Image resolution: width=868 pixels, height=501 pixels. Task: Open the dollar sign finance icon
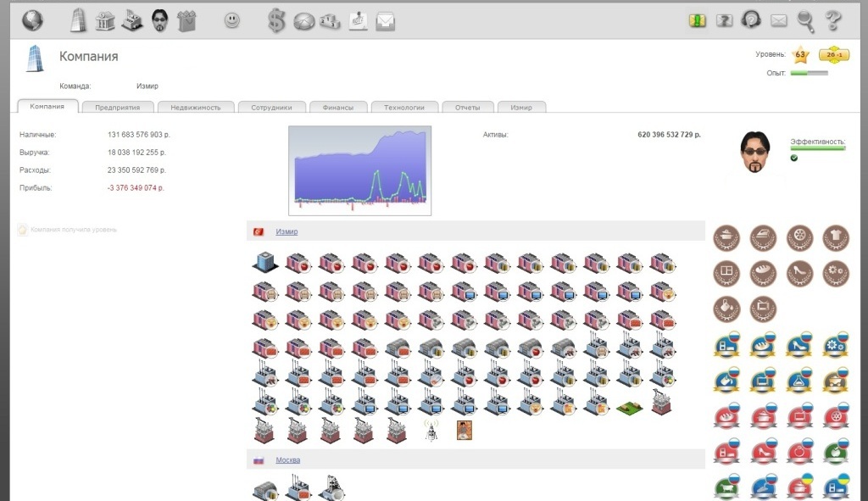click(x=276, y=20)
